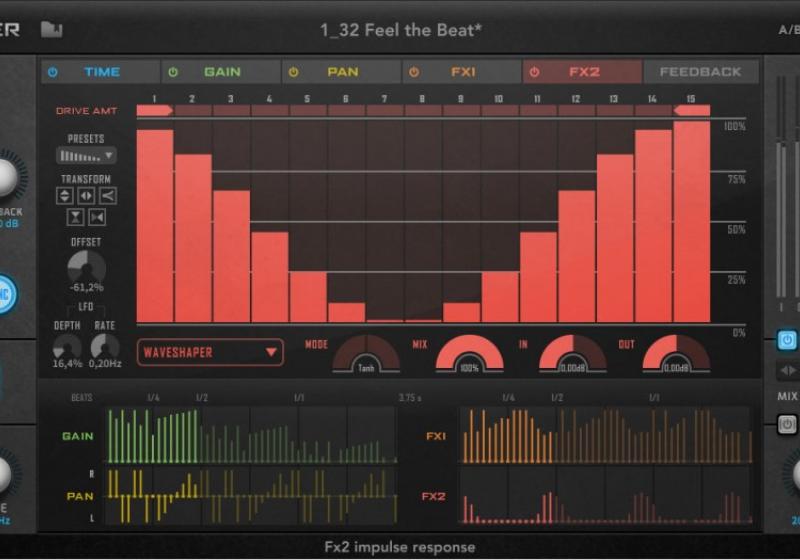Click the OFFSET knob

click(x=86, y=266)
